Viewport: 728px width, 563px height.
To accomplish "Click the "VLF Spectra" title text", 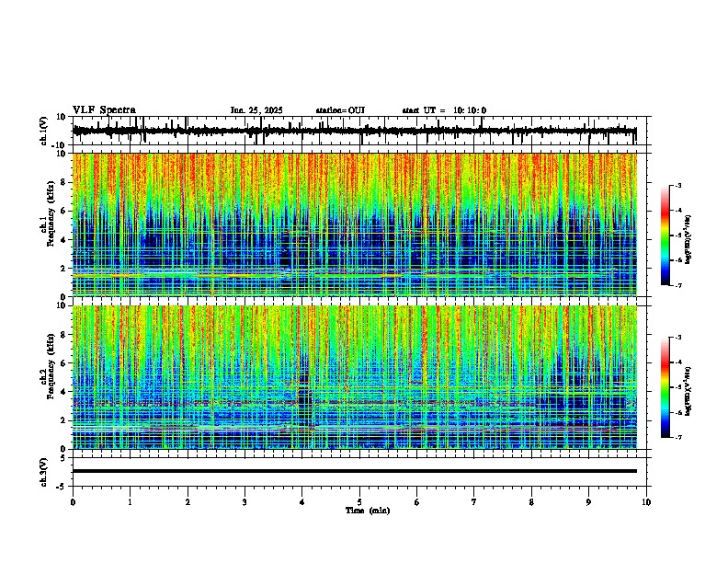I will tap(104, 110).
